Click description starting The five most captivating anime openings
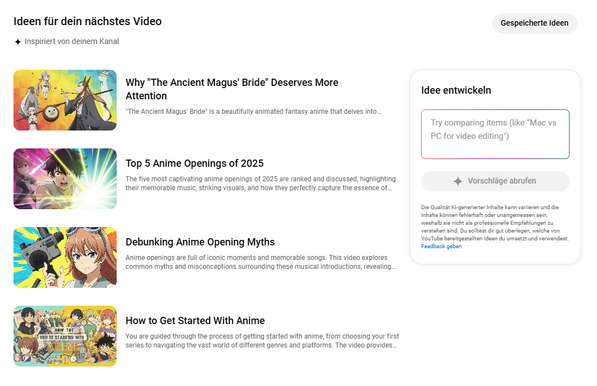 pos(261,183)
